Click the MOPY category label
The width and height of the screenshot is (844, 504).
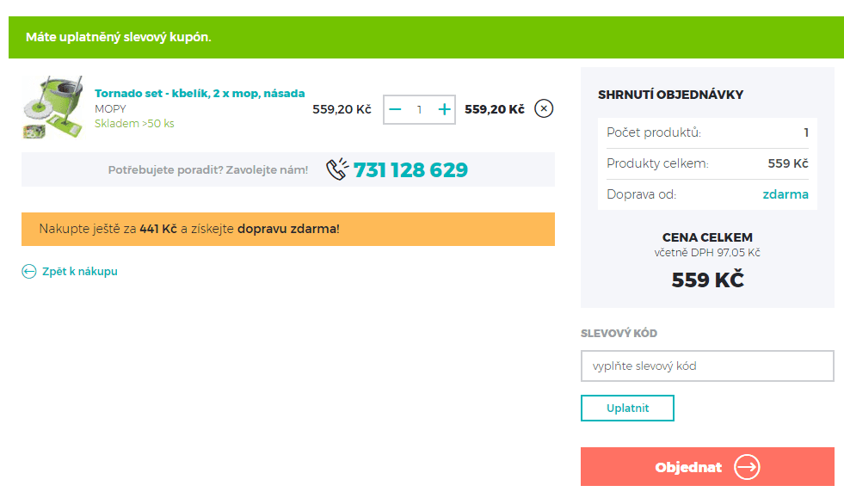tap(110, 108)
